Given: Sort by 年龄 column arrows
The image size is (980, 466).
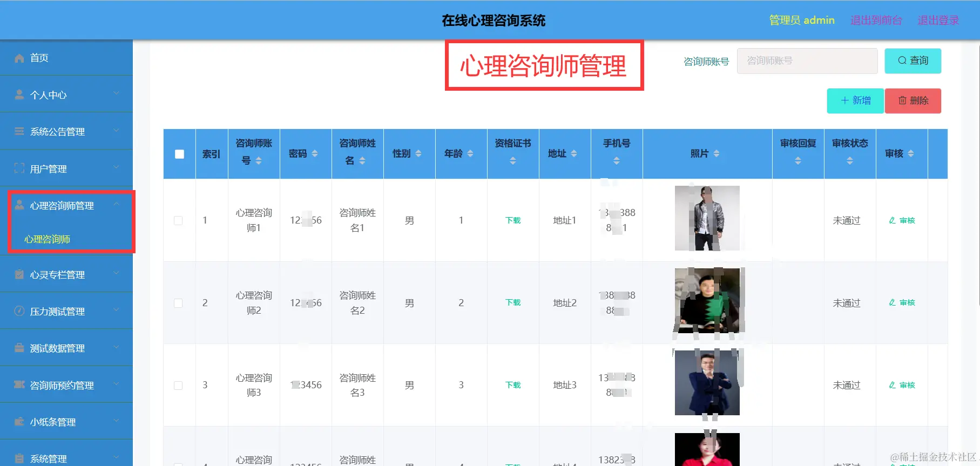Looking at the screenshot, I should point(470,154).
